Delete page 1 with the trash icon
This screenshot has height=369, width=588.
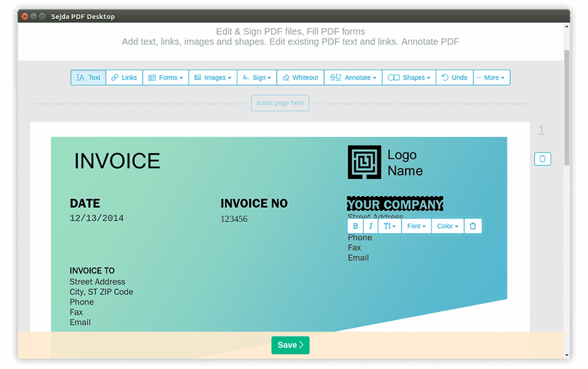coord(542,159)
